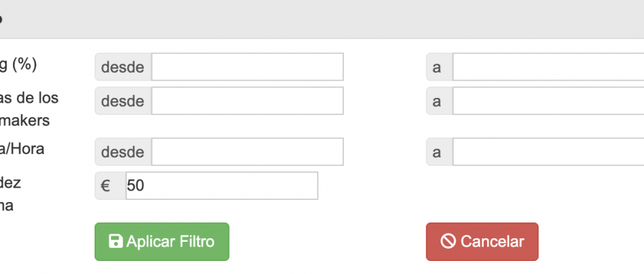
Task: Select the "desde" field in the bookmakers row
Action: click(247, 101)
